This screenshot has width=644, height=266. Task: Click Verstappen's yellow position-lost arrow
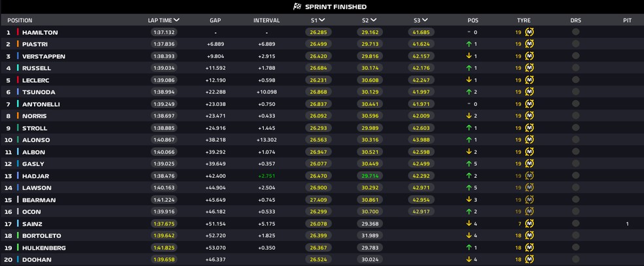(469, 56)
